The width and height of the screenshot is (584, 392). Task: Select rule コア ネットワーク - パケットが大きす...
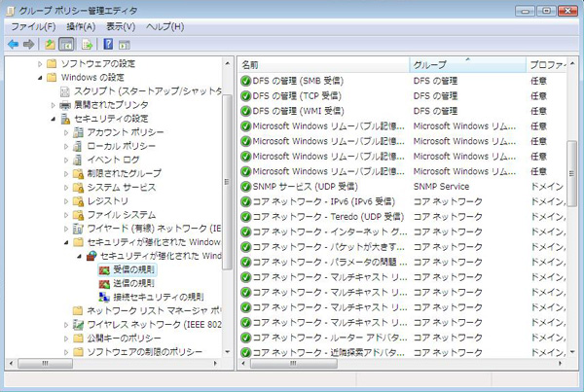click(329, 247)
